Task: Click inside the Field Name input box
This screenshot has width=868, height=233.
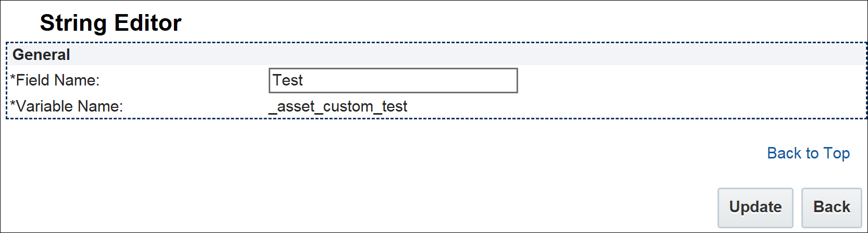Action: coord(393,81)
